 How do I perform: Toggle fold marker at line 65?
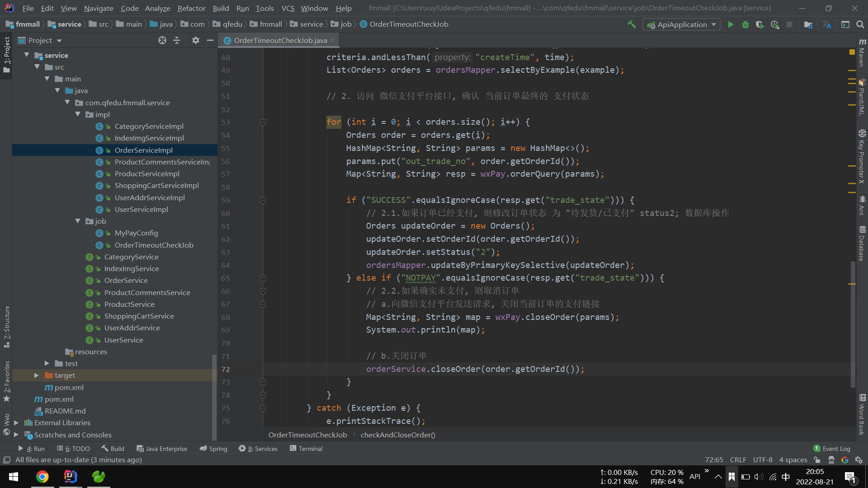(263, 278)
